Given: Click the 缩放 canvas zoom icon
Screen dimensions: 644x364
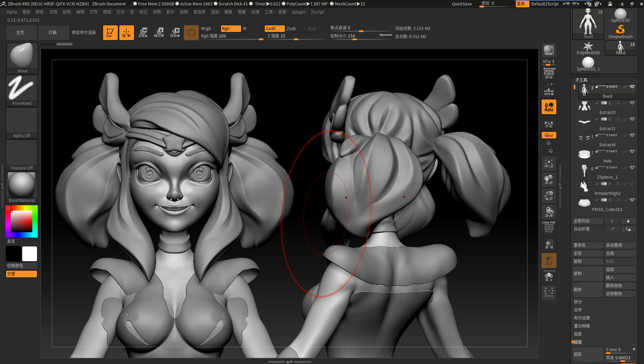Looking at the screenshot, I should click(549, 196).
